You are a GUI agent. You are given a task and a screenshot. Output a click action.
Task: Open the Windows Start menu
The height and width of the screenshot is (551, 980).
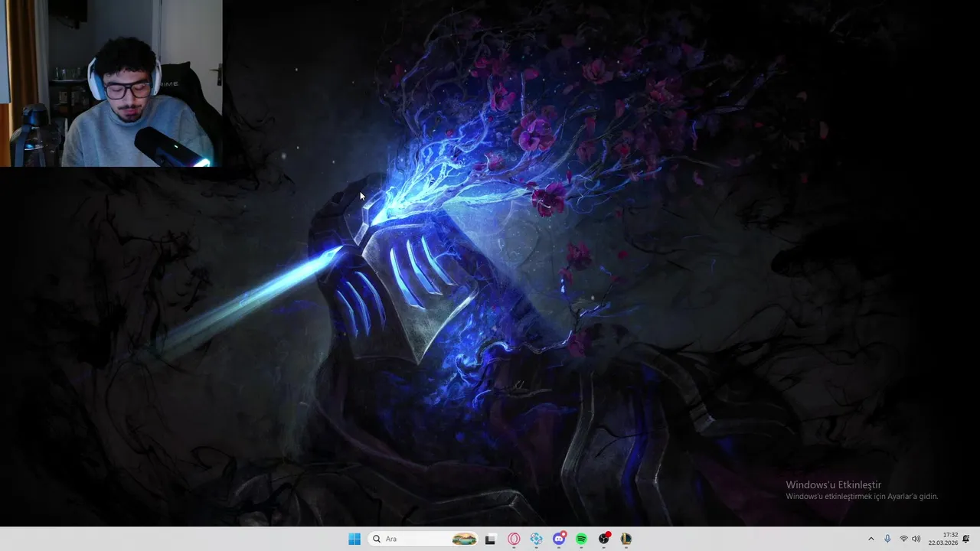pos(354,539)
